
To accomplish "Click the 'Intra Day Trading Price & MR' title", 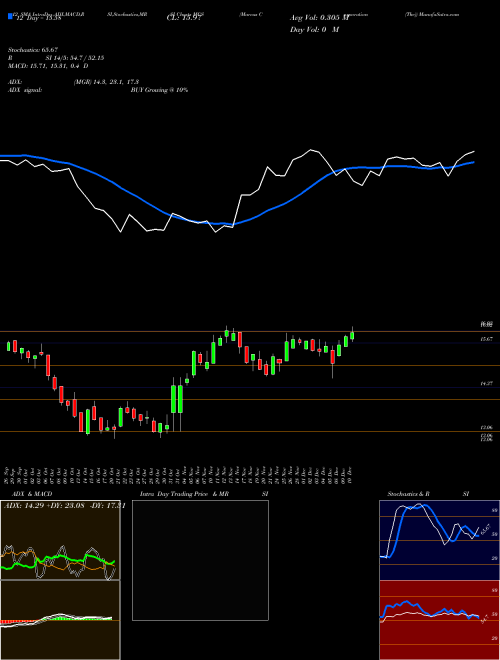I will pos(184,494).
